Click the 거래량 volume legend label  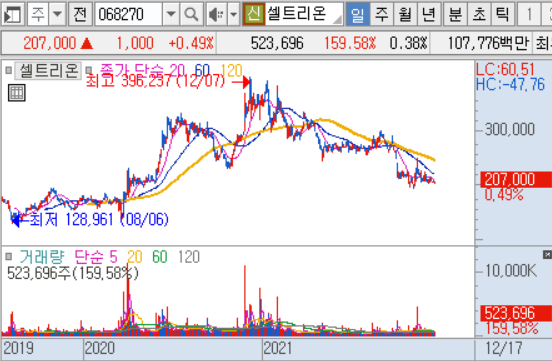tap(42, 257)
